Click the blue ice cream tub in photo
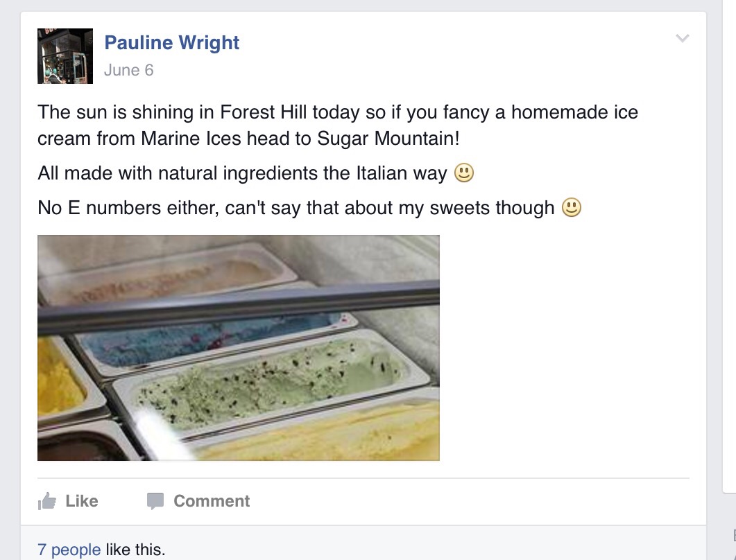 point(208,338)
